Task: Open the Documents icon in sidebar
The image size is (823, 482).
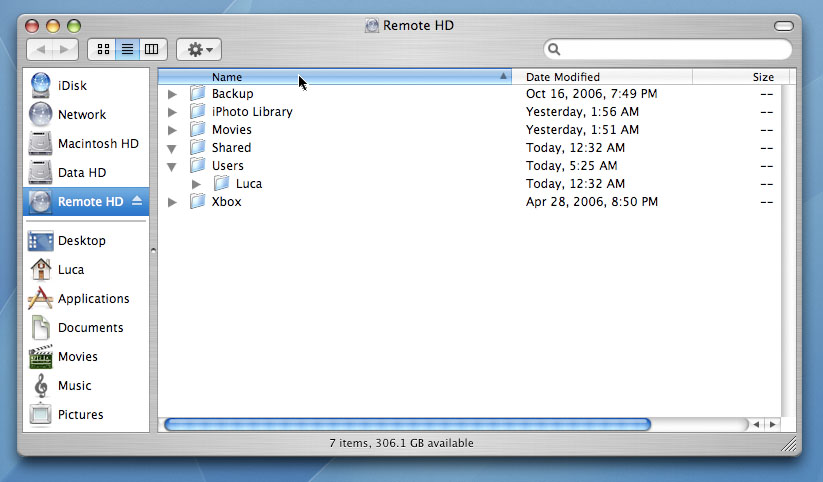Action: [40, 327]
